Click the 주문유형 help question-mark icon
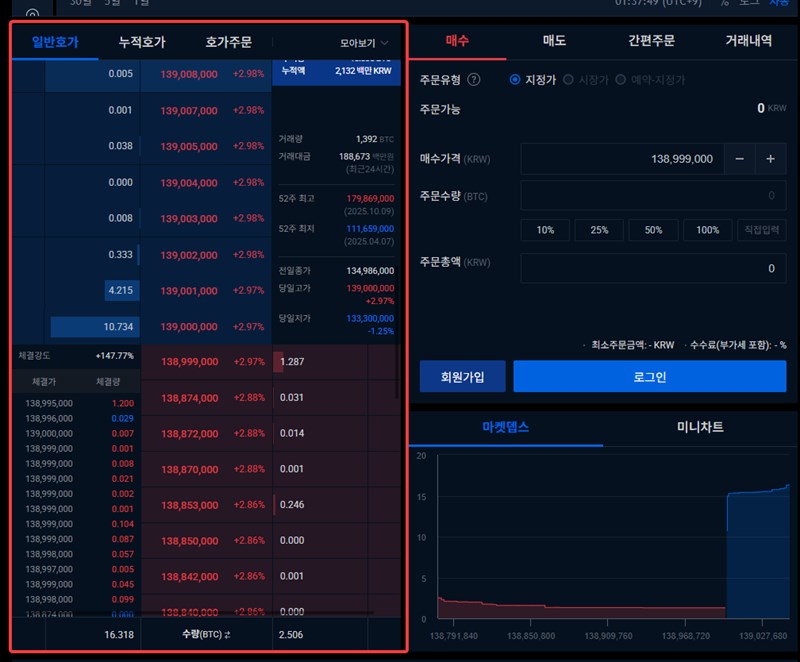800x662 pixels. click(x=474, y=80)
